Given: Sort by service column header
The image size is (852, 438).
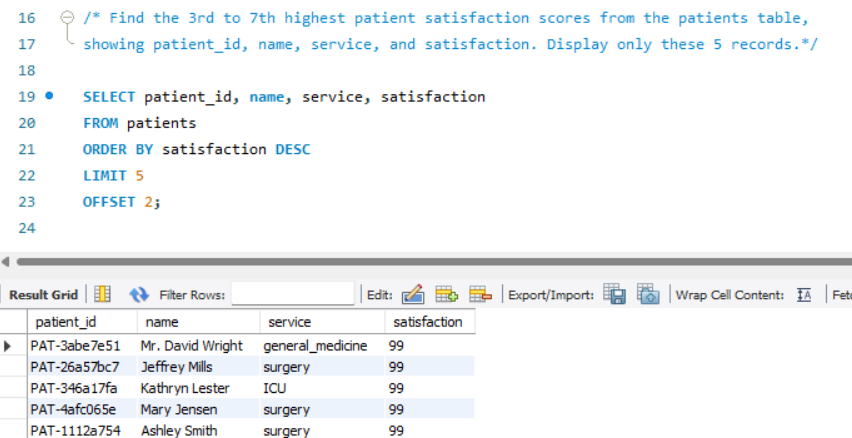Looking at the screenshot, I should click(322, 322).
